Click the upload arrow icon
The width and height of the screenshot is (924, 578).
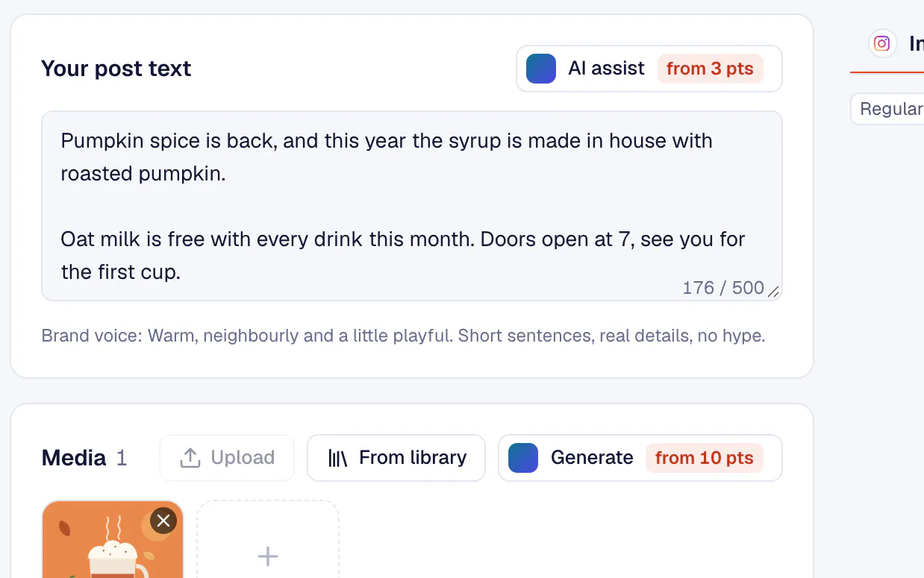tap(190, 458)
